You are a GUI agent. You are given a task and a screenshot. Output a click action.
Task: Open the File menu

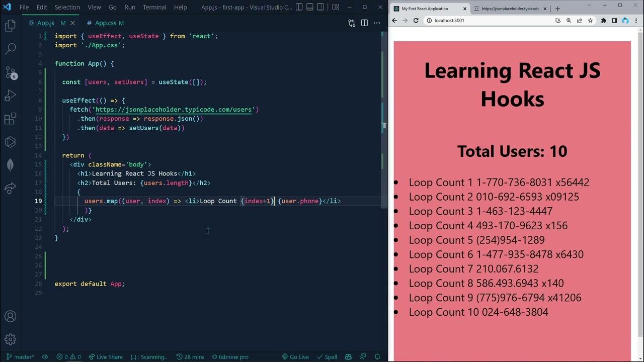click(x=24, y=7)
